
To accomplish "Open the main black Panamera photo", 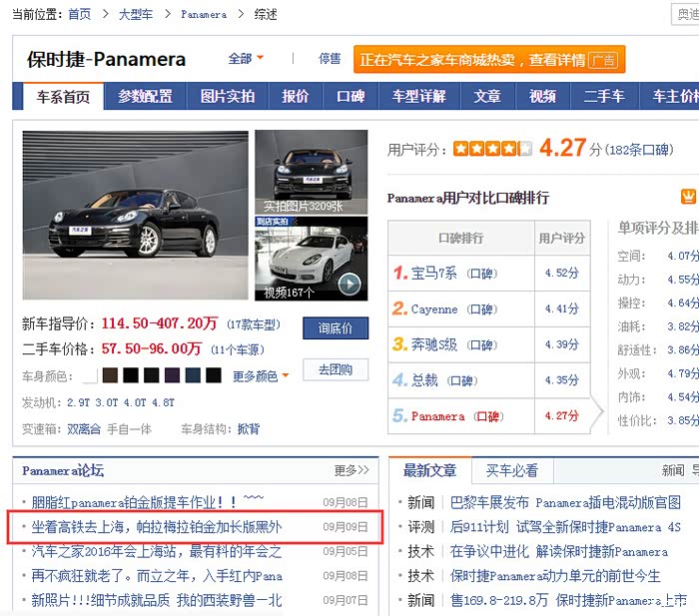I will (x=135, y=214).
